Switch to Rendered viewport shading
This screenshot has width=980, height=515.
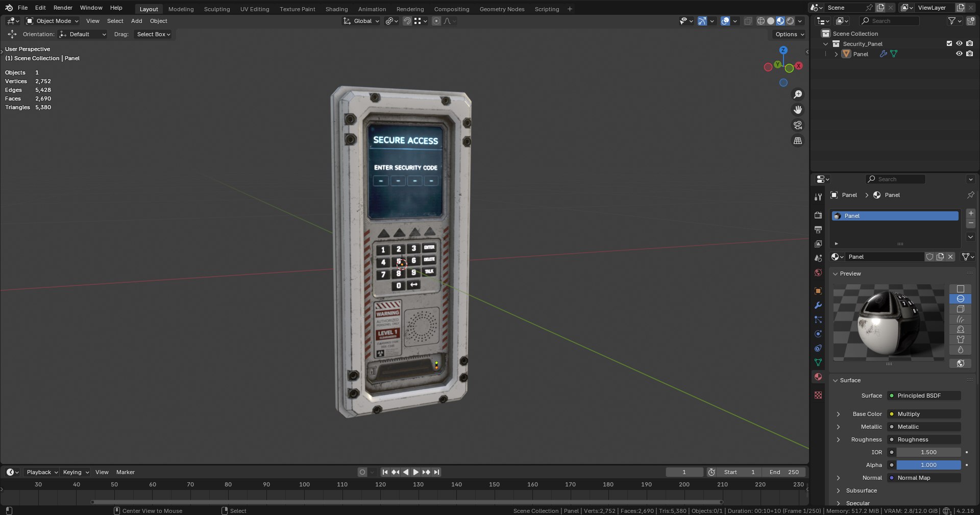point(790,21)
